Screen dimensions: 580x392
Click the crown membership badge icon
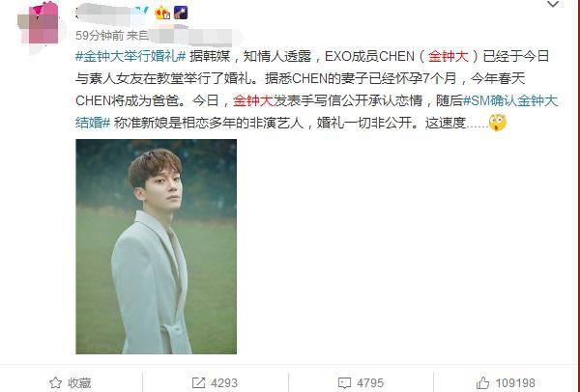(x=162, y=13)
